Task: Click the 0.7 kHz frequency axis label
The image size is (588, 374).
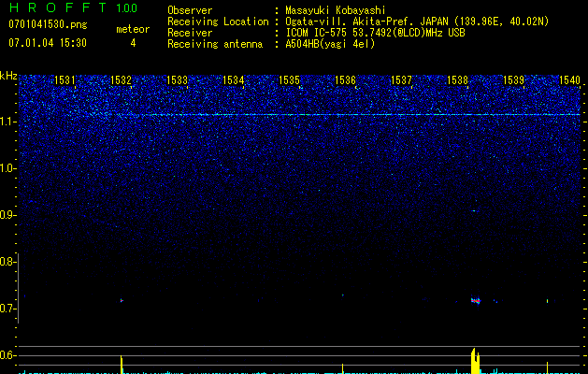Action: point(7,309)
